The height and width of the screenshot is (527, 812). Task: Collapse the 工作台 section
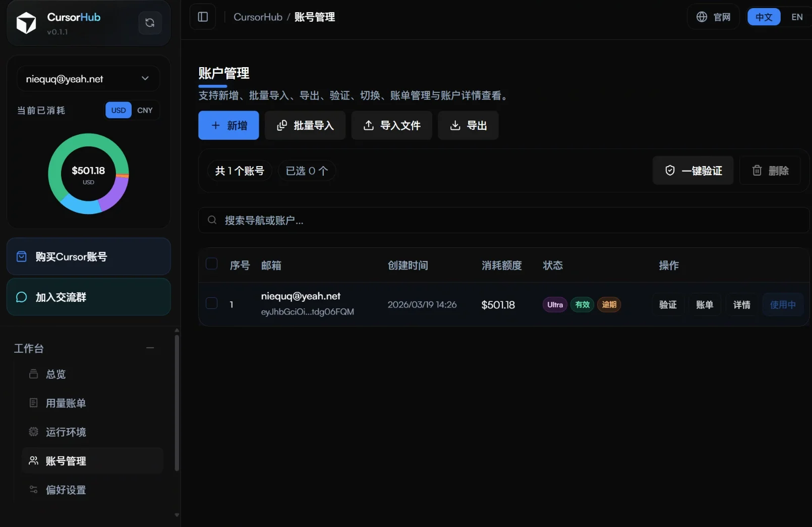point(150,348)
